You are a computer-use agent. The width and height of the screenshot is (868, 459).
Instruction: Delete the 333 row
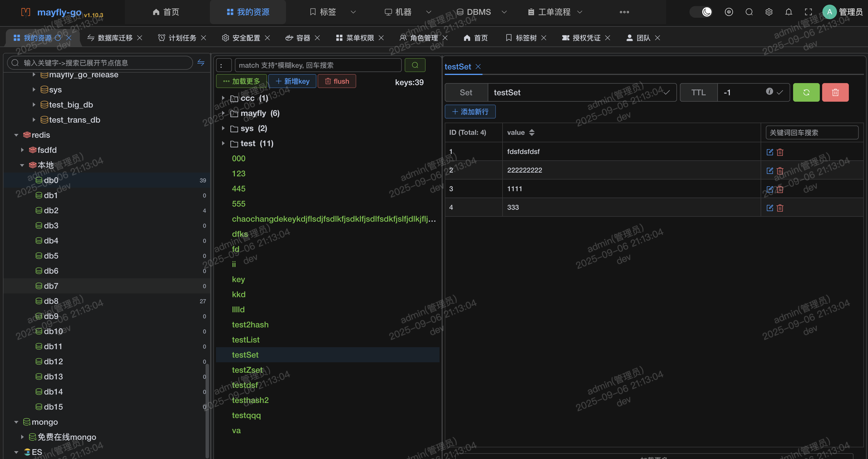click(x=780, y=208)
